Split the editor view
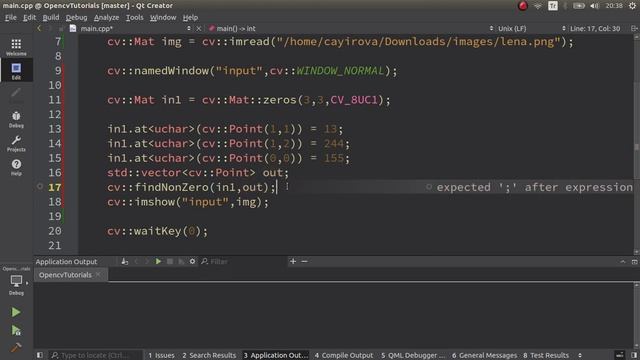 (x=634, y=28)
